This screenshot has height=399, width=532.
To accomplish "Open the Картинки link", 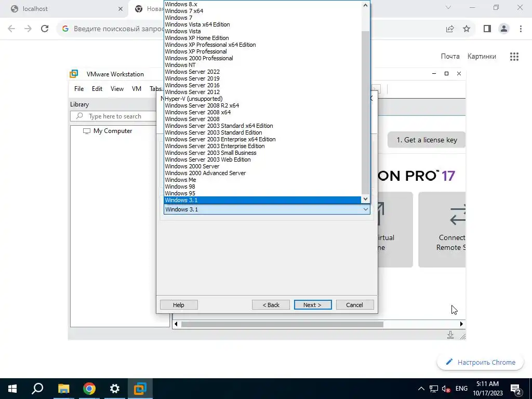I will pyautogui.click(x=482, y=56).
